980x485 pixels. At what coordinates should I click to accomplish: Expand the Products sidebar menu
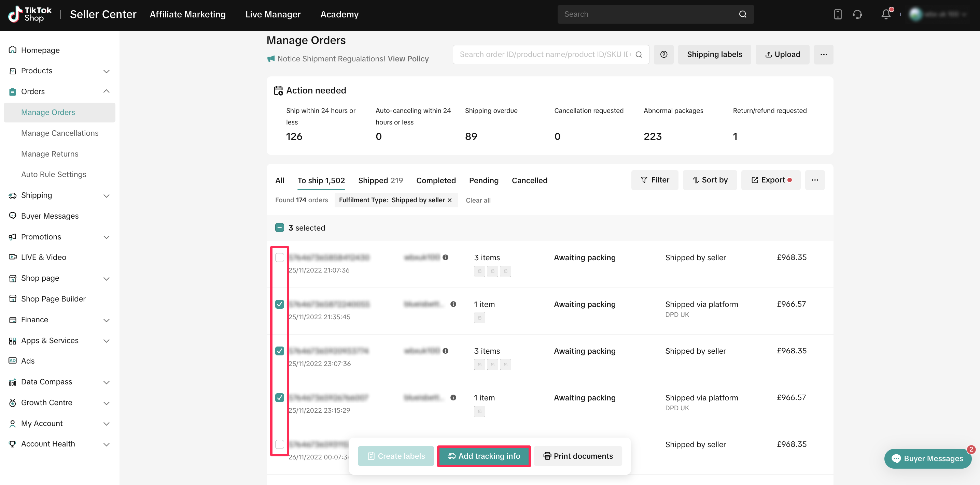106,71
